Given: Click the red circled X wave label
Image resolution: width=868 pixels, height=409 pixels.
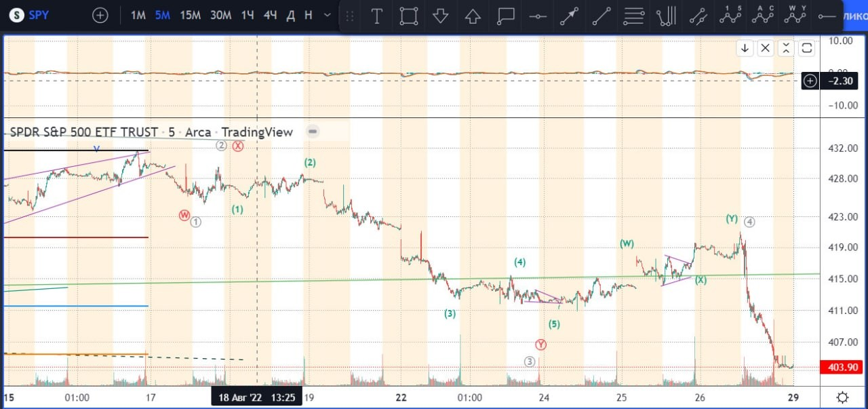Looking at the screenshot, I should pos(237,146).
